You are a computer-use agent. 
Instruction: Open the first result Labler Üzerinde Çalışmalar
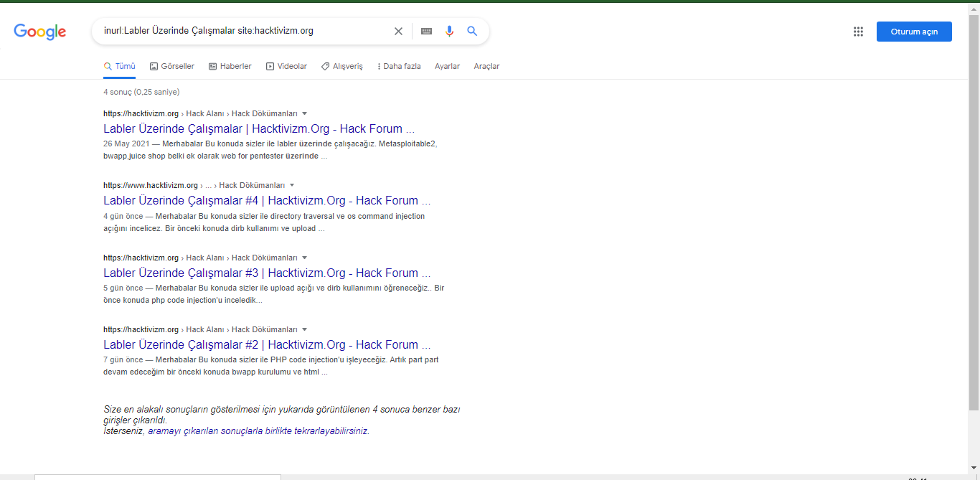pyautogui.click(x=259, y=129)
